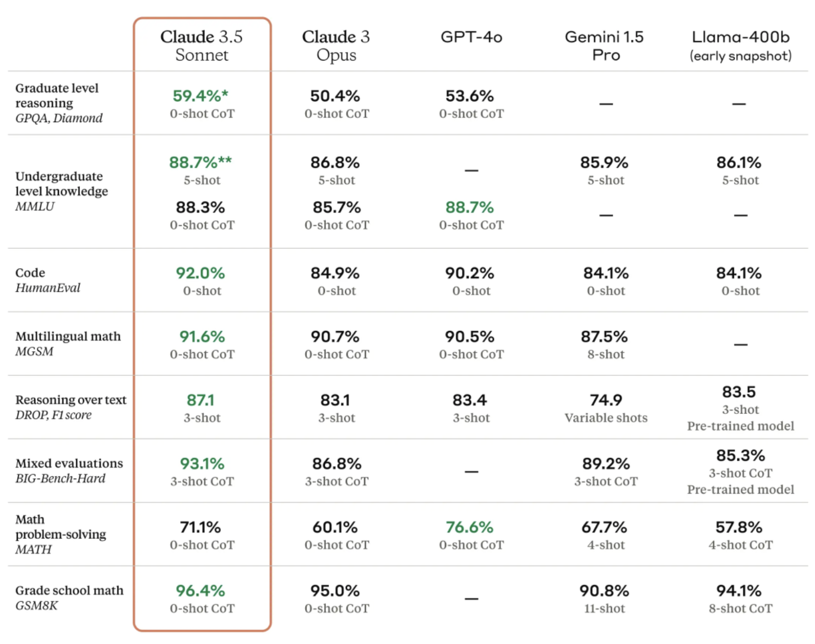
Task: Select the Multilingual math MGSM row label
Action: [x=68, y=343]
